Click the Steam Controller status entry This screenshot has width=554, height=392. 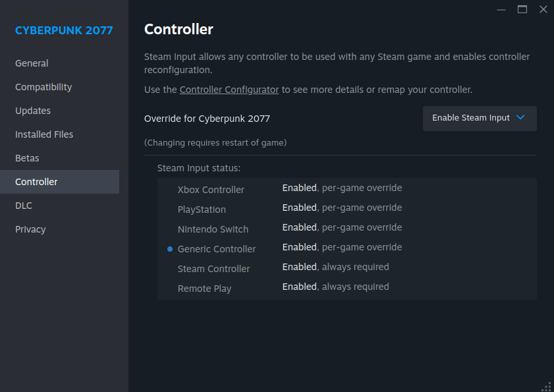click(213, 269)
